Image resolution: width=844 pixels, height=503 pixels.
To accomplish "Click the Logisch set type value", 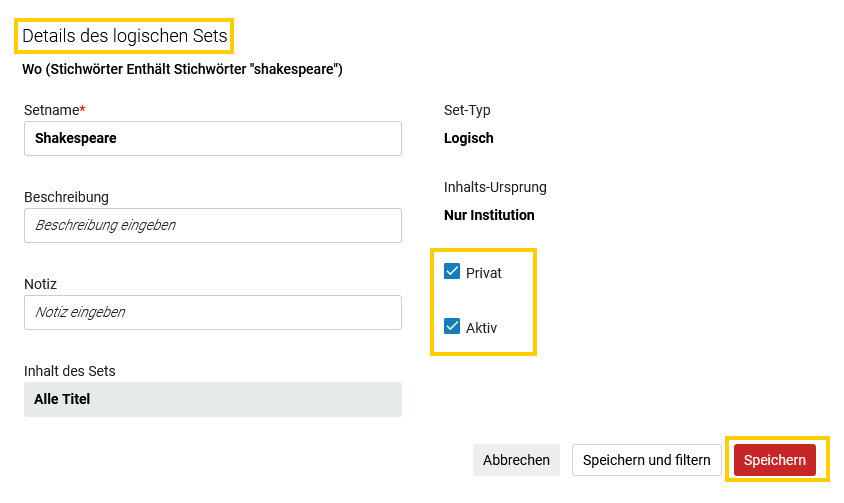I will (468, 138).
